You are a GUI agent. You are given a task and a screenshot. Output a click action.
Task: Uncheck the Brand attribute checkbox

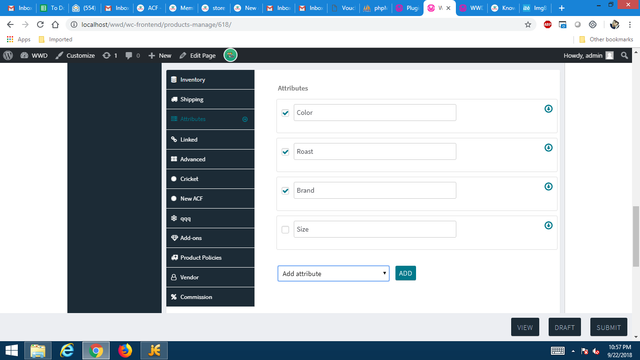coord(285,191)
